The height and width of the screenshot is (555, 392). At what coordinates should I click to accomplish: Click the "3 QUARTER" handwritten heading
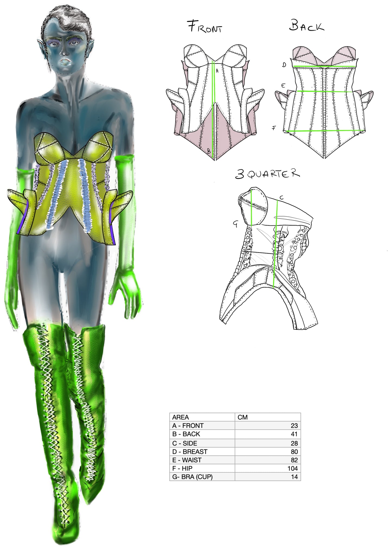click(x=267, y=174)
